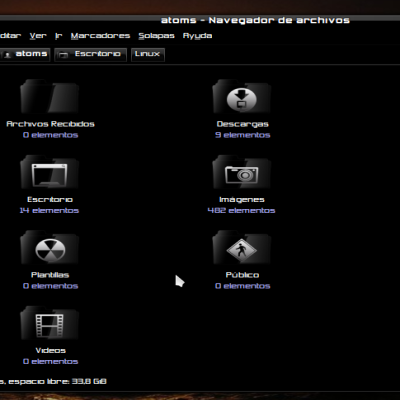This screenshot has width=400, height=400.
Task: Open the Ver menu
Action: coord(38,36)
